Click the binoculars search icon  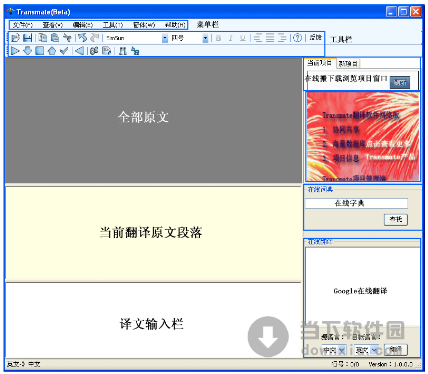coord(123,51)
